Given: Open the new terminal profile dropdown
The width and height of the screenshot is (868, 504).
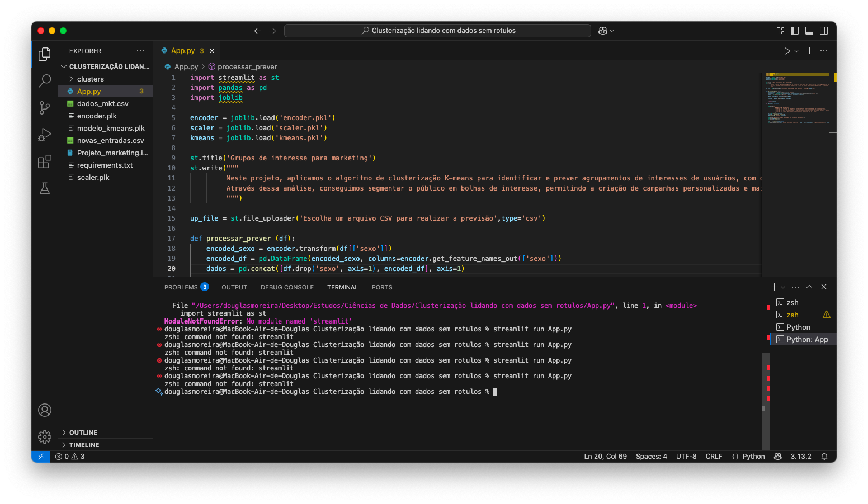Looking at the screenshot, I should 783,287.
